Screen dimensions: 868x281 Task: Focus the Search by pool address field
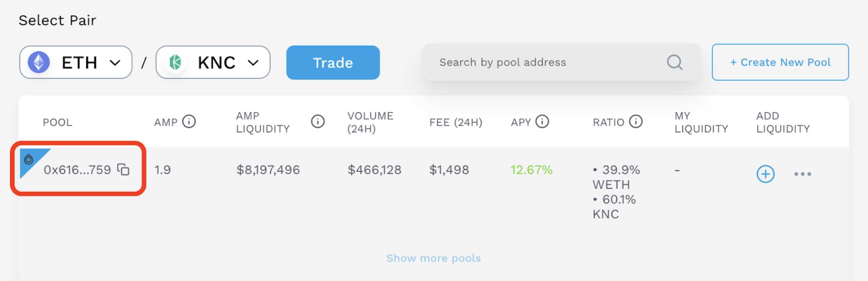coord(561,62)
